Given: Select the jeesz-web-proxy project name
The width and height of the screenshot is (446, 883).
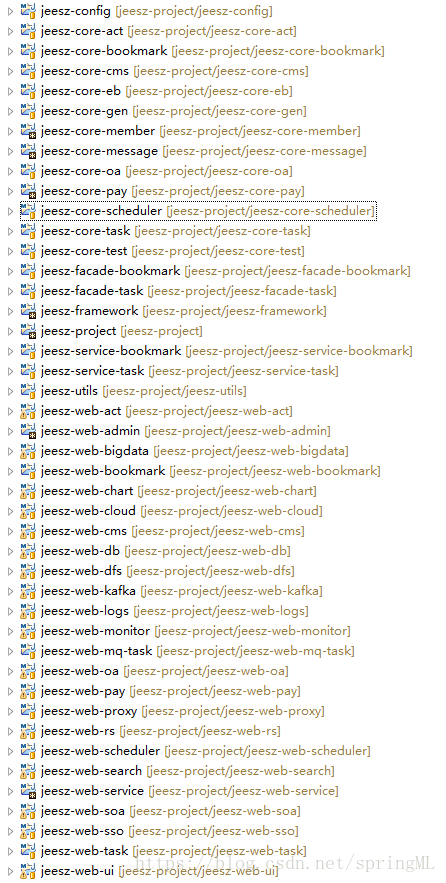Looking at the screenshot, I should pos(89,711).
